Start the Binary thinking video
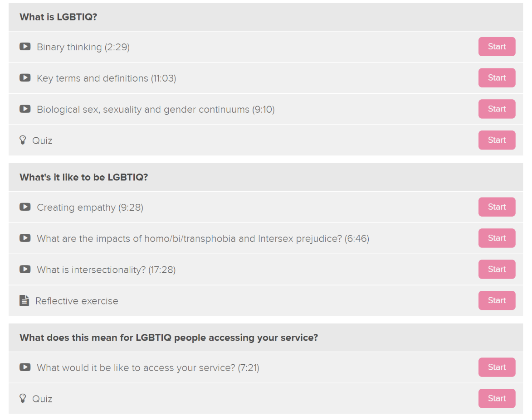 pos(497,47)
